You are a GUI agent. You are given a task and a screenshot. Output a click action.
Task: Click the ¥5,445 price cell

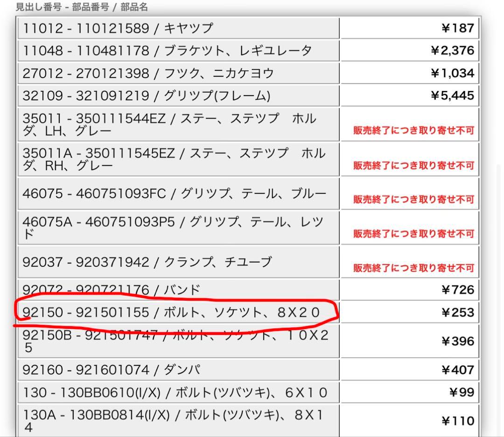point(451,96)
